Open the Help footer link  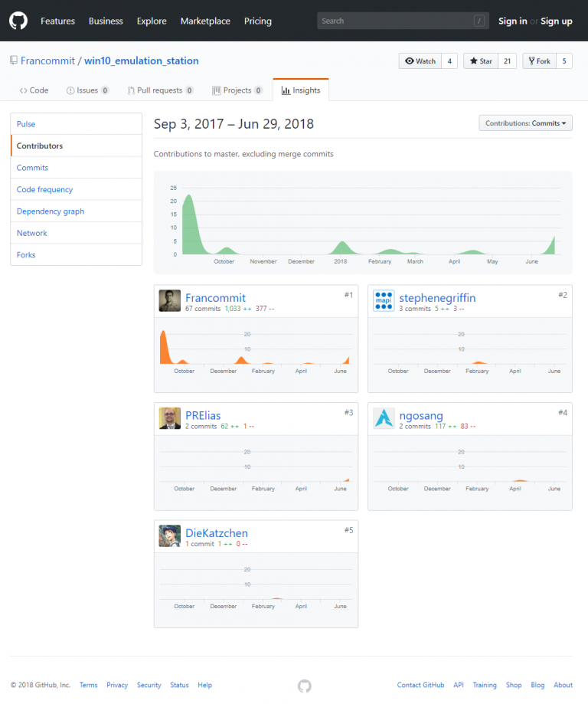[204, 685]
